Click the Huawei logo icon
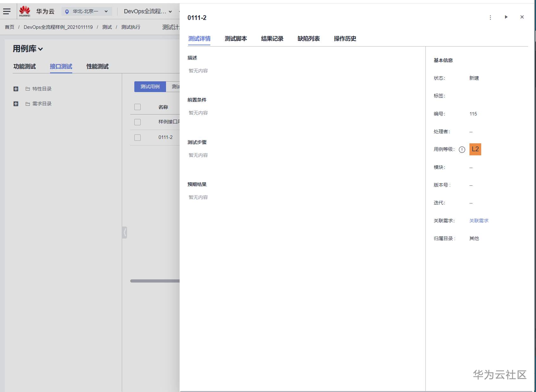The width and height of the screenshot is (536, 392). 25,11
